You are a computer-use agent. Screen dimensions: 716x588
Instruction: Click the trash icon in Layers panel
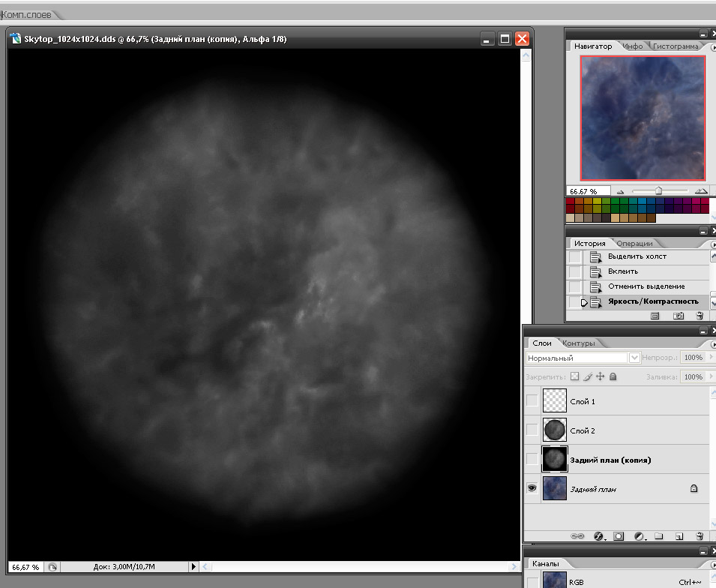699,536
